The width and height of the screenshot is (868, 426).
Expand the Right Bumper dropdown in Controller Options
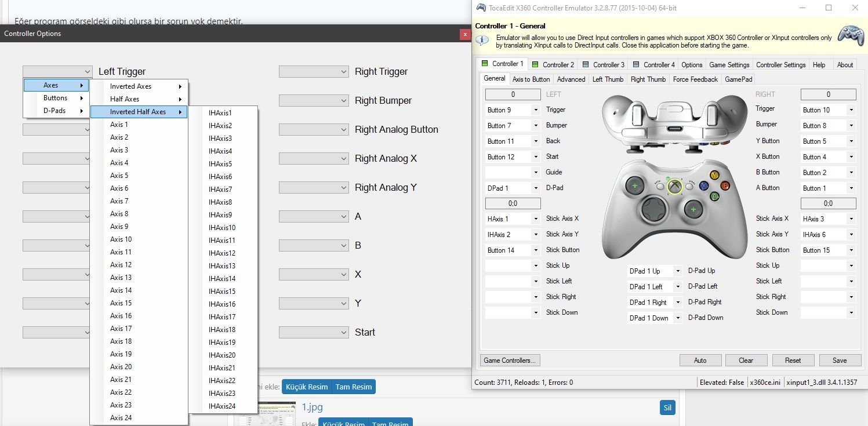(x=313, y=100)
